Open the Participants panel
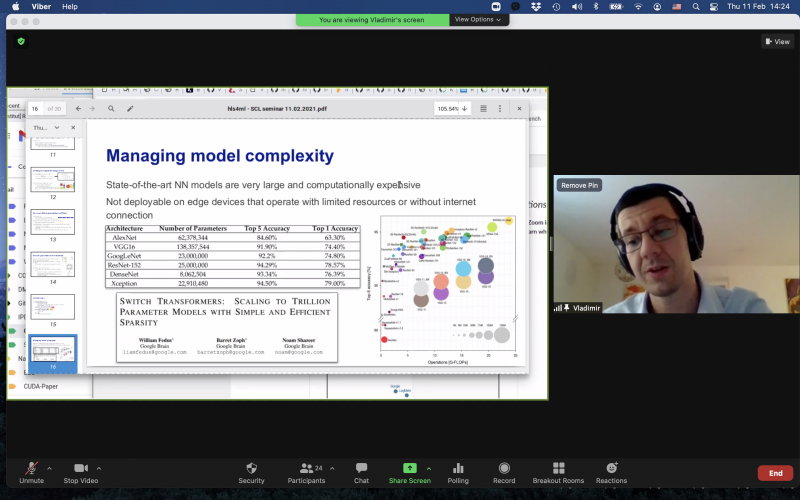800x500 pixels. click(x=306, y=472)
